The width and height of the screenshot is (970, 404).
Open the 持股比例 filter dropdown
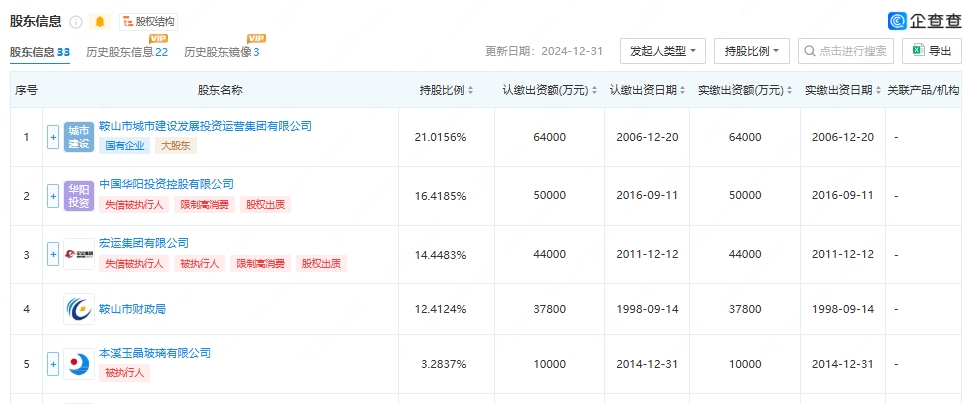(752, 51)
